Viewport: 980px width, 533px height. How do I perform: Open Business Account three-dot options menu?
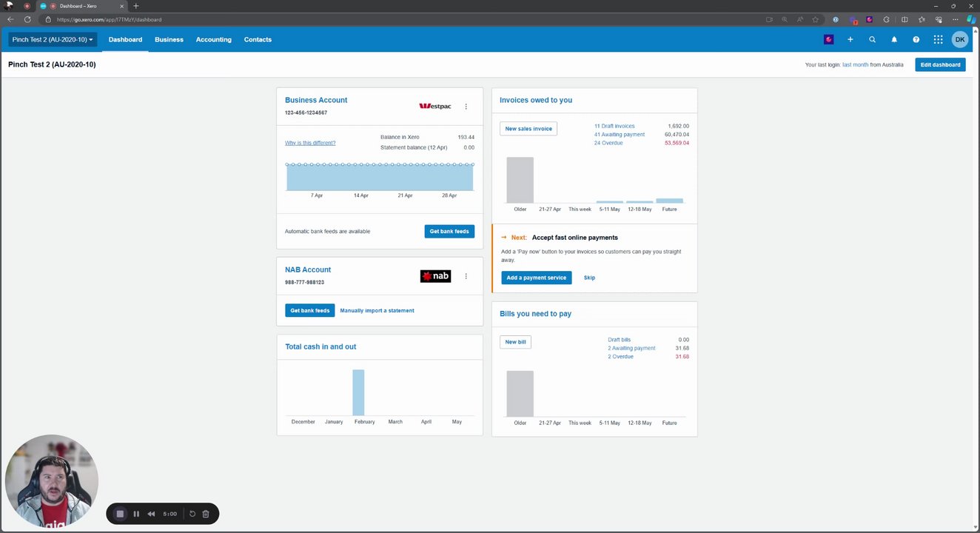(x=466, y=107)
